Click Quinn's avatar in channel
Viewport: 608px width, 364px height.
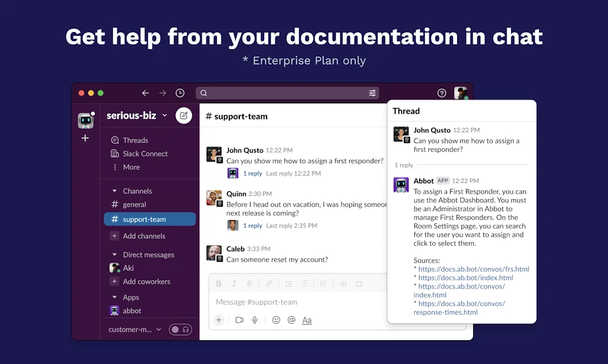tap(214, 198)
